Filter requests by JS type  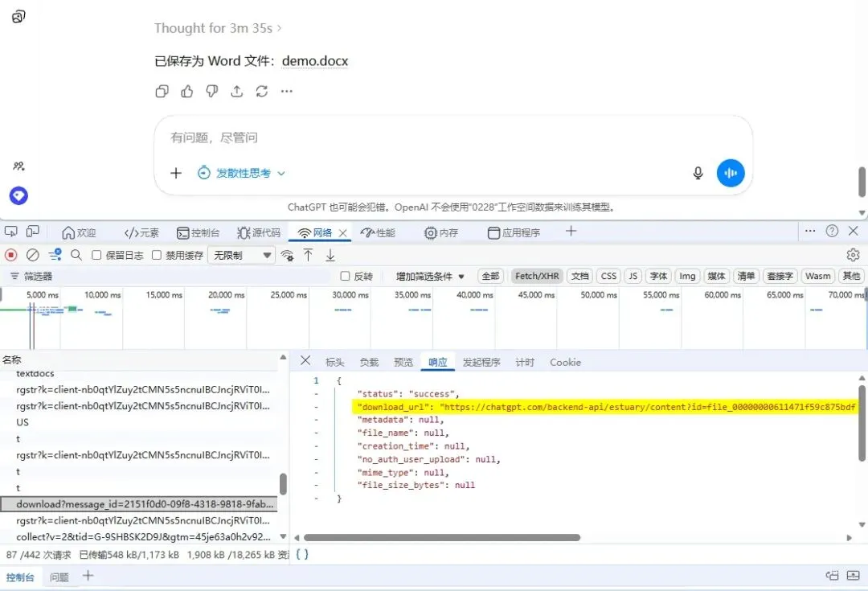[x=633, y=276]
